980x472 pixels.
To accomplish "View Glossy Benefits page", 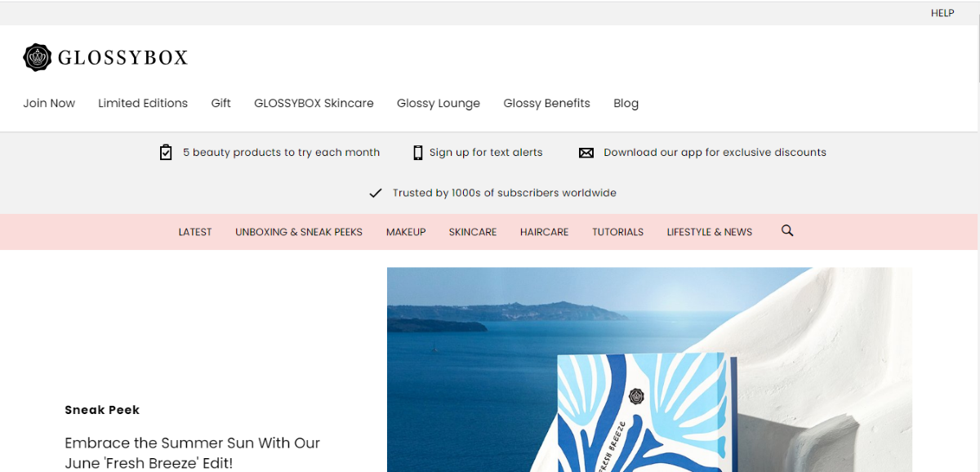I will pos(546,103).
